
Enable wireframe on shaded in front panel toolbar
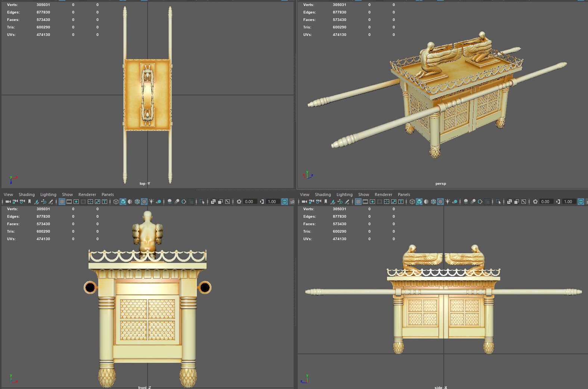point(137,202)
